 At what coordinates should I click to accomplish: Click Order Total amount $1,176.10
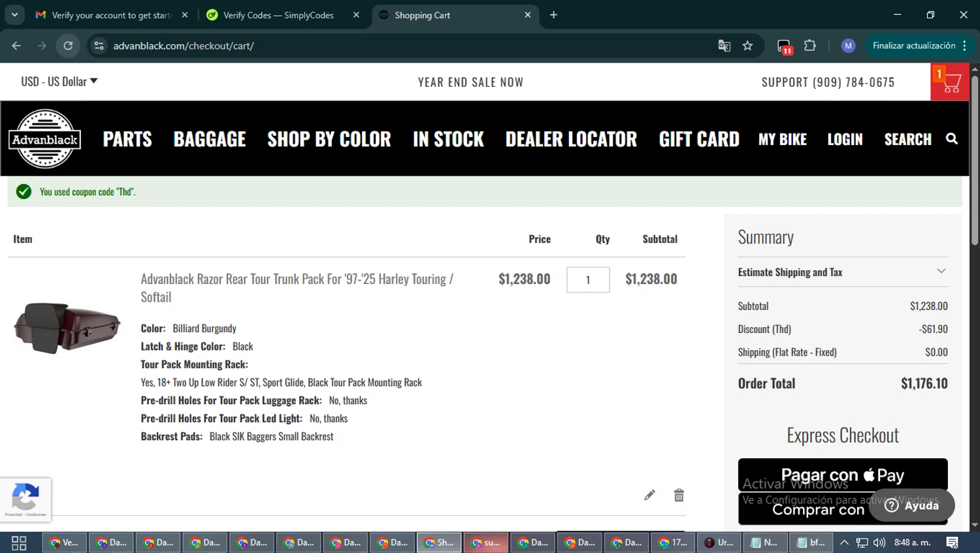point(924,383)
